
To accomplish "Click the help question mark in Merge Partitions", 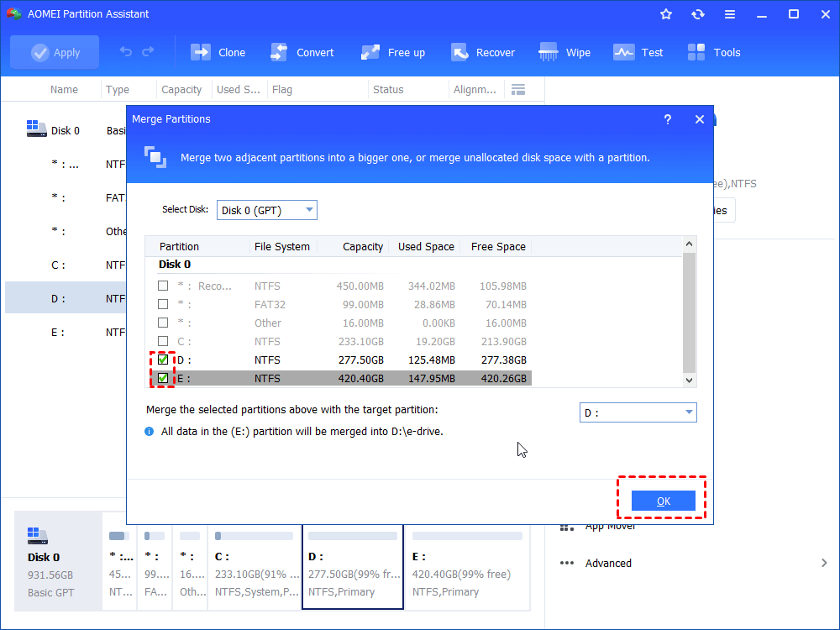I will (668, 119).
